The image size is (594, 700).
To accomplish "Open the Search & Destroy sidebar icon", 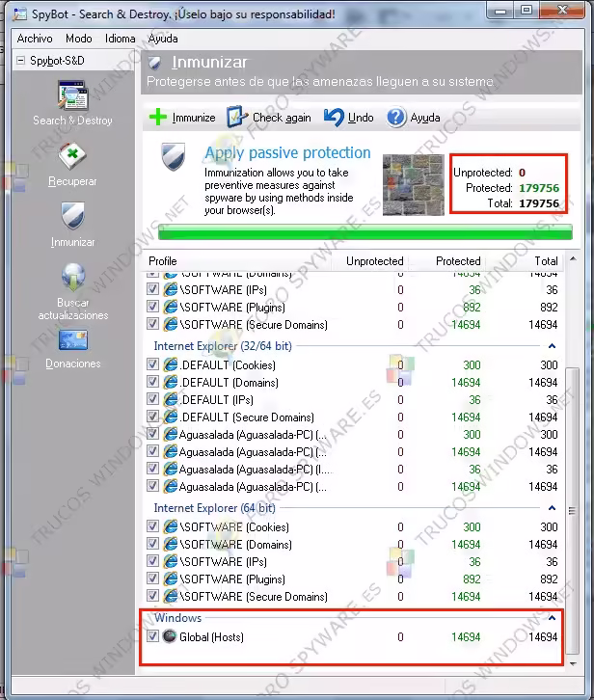I will (72, 95).
